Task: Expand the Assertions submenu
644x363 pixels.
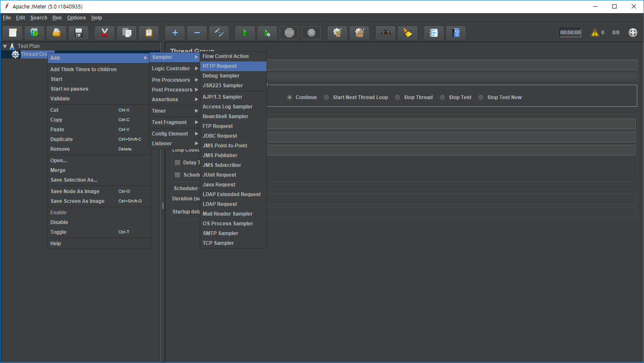Action: pyautogui.click(x=175, y=100)
